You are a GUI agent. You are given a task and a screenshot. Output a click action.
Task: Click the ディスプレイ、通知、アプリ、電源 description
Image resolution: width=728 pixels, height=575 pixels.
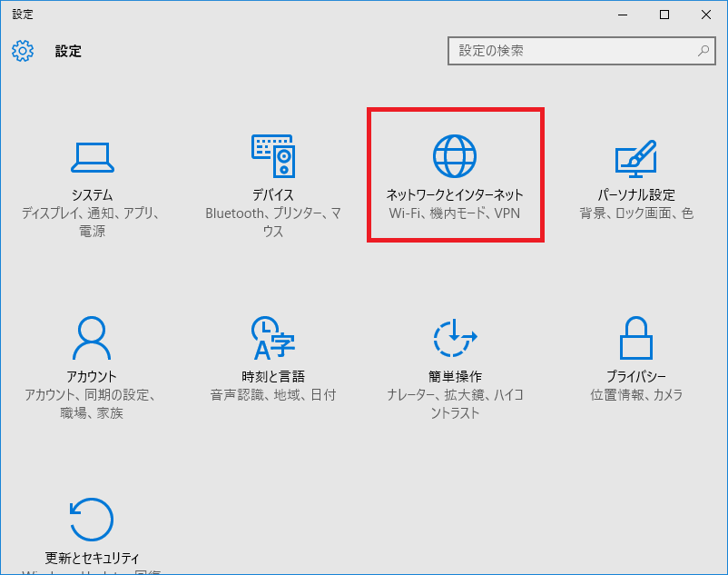(92, 222)
